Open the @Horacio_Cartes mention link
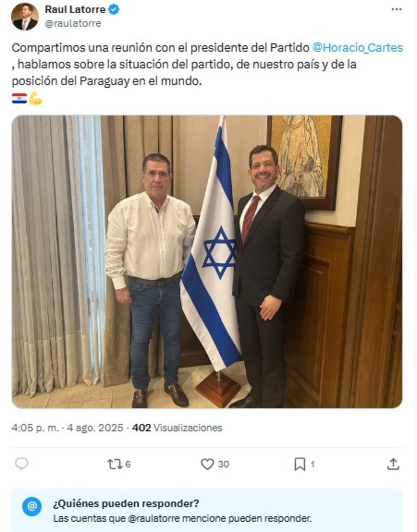 point(357,48)
